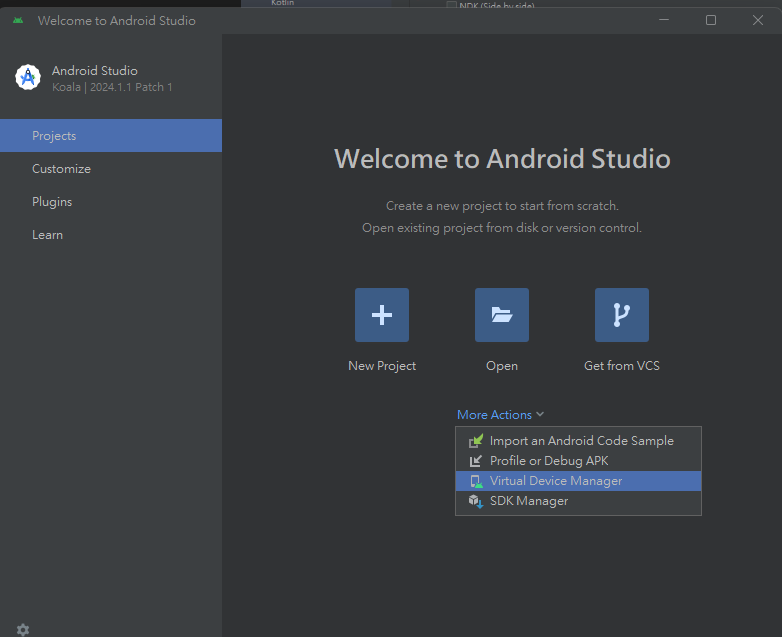The width and height of the screenshot is (782, 637).
Task: Click the Get from VCS label
Action: [622, 366]
